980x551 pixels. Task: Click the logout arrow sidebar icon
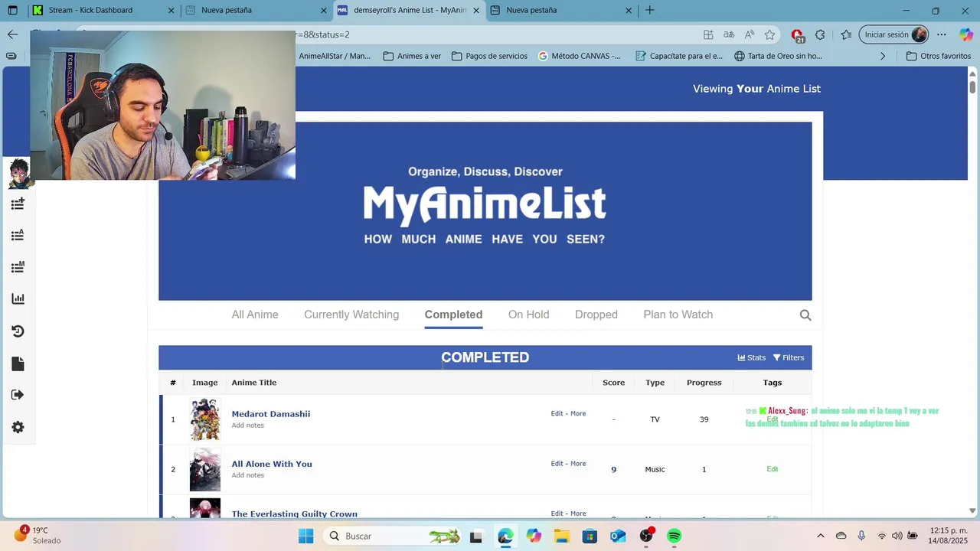coord(18,395)
